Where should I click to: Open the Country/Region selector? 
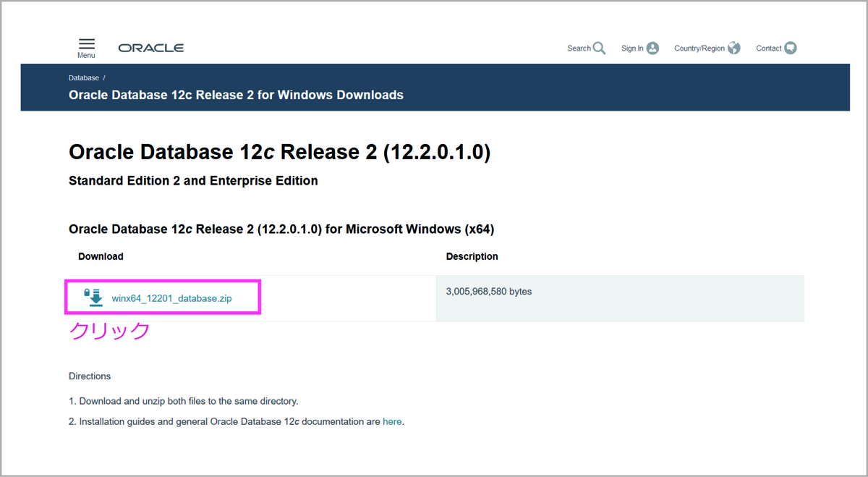707,48
